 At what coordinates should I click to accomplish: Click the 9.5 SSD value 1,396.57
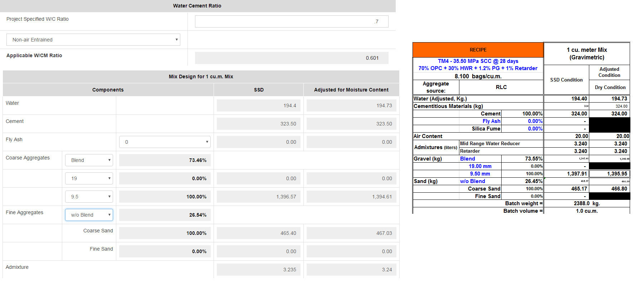[x=259, y=197]
